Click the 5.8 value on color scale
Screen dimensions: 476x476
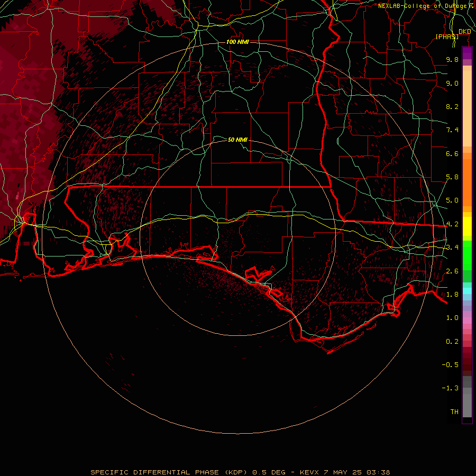[x=452, y=177]
